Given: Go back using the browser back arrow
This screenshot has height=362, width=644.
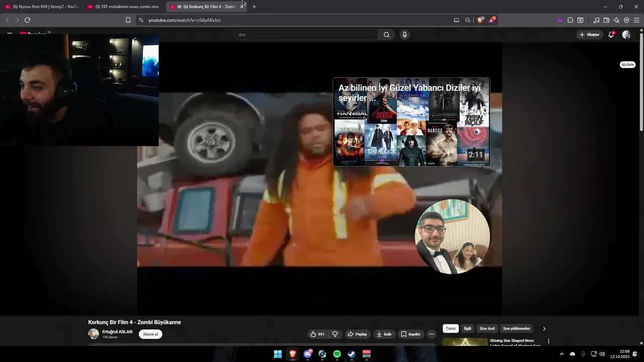Looking at the screenshot, I should coord(7,20).
